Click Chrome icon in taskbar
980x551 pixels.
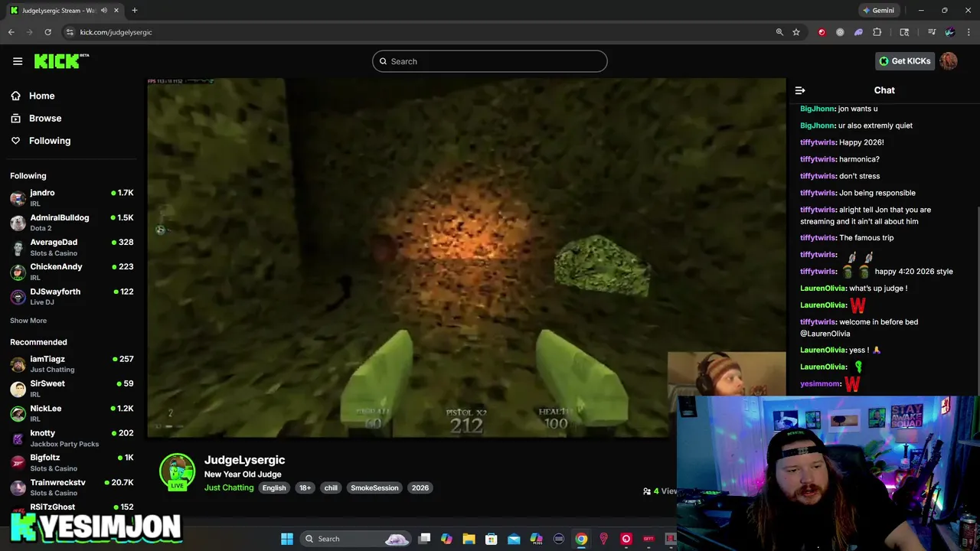pyautogui.click(x=581, y=539)
